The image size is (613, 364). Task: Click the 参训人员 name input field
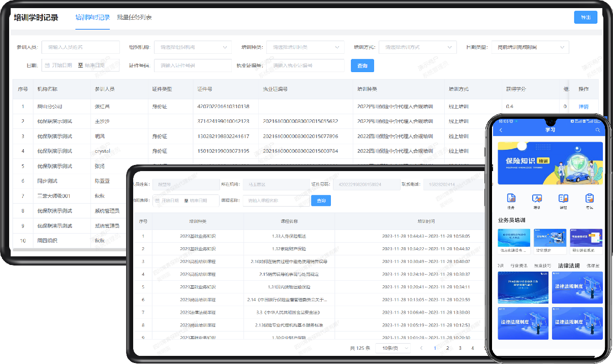point(80,47)
